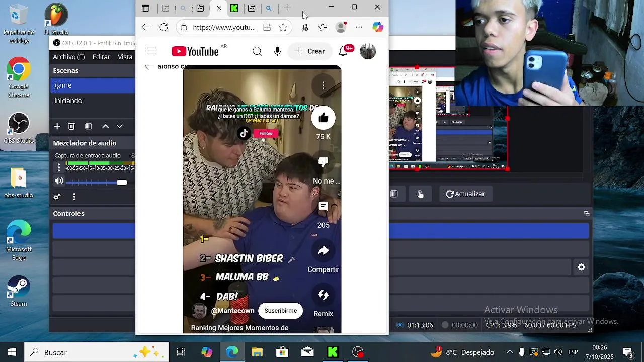Open audio mixer three-dot menu beside gears

pyautogui.click(x=74, y=197)
